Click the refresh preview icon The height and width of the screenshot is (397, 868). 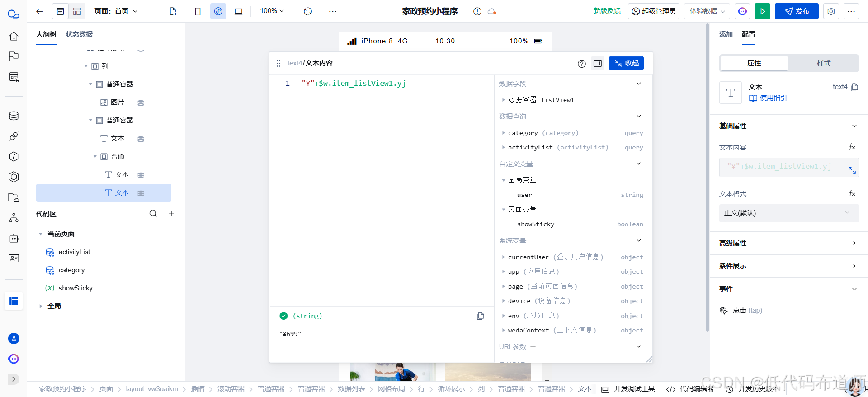[x=308, y=11]
